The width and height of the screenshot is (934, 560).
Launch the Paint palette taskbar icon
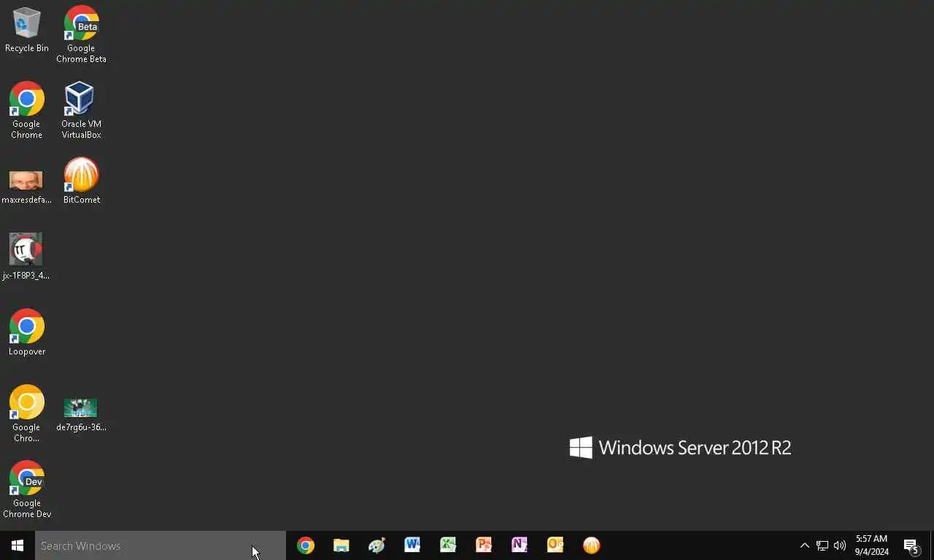coord(377,545)
